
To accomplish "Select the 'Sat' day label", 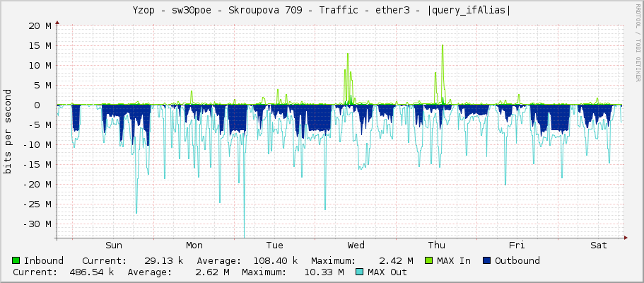I will 599,246.
